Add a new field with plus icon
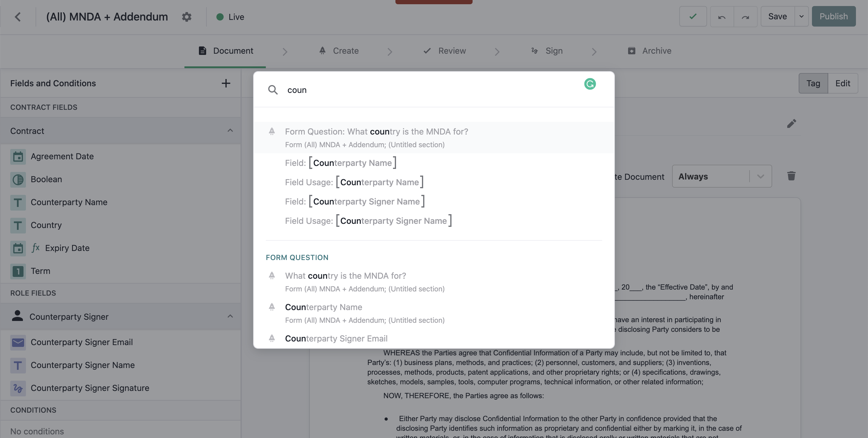Image resolution: width=868 pixels, height=438 pixels. point(226,83)
